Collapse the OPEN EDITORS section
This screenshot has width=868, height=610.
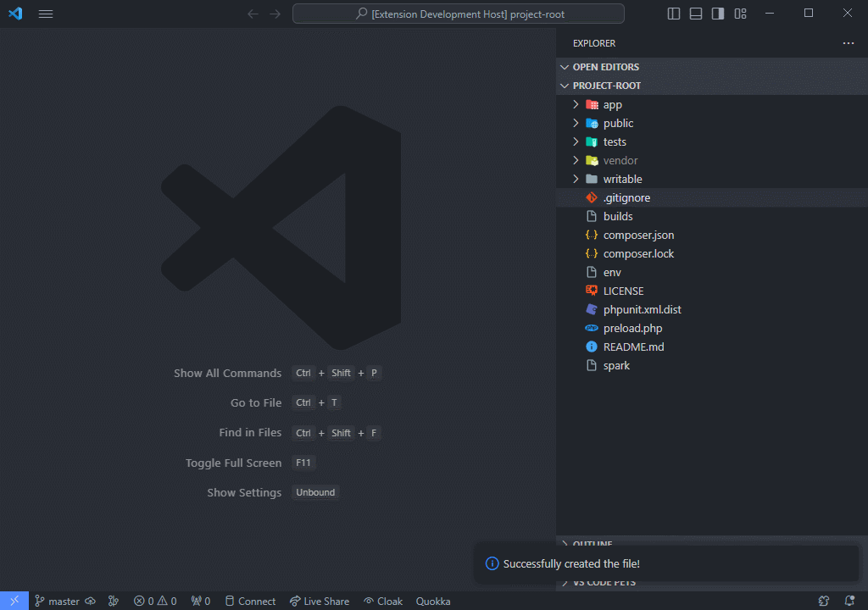click(x=712, y=67)
